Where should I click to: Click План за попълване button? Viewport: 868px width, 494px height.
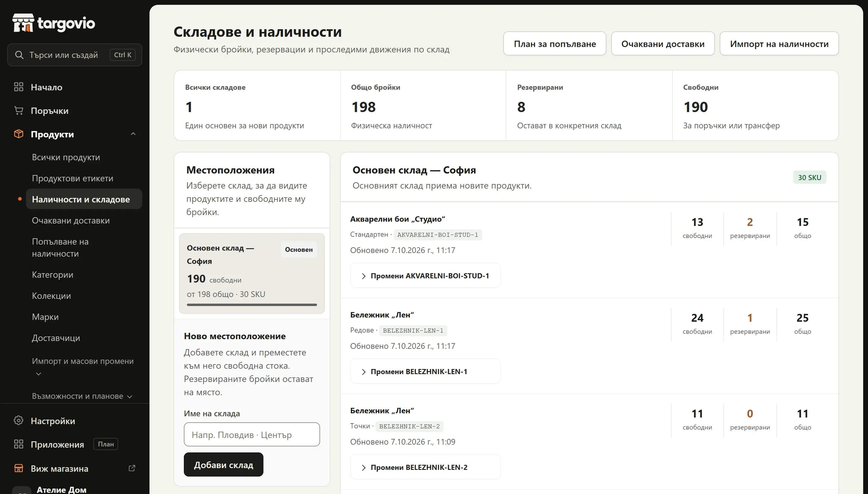(555, 43)
